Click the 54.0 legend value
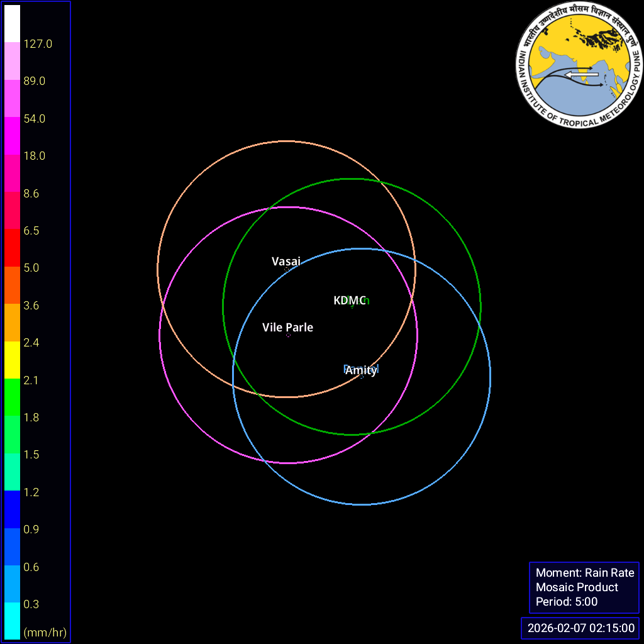Screen dimensions: 644x644 pos(35,119)
